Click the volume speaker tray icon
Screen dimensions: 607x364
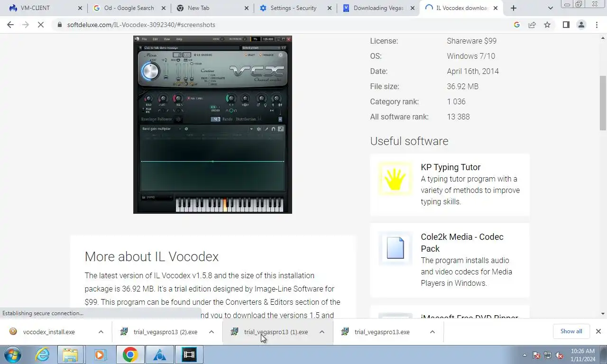coord(559,355)
